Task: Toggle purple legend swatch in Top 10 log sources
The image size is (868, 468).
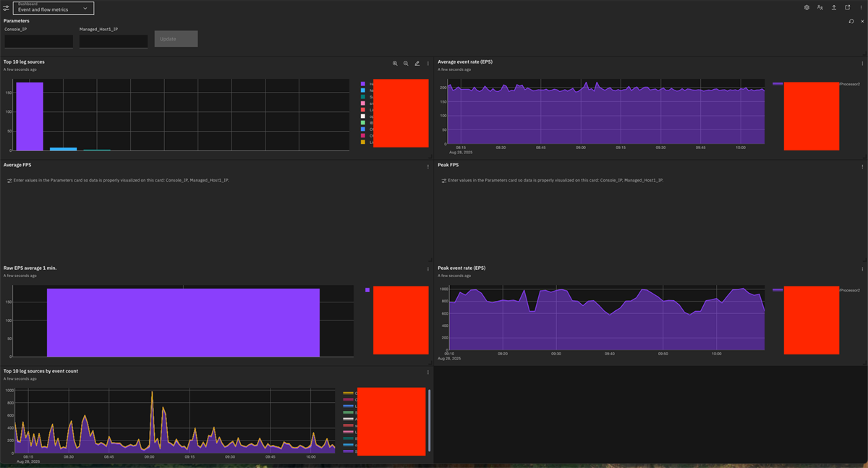Action: (x=363, y=84)
